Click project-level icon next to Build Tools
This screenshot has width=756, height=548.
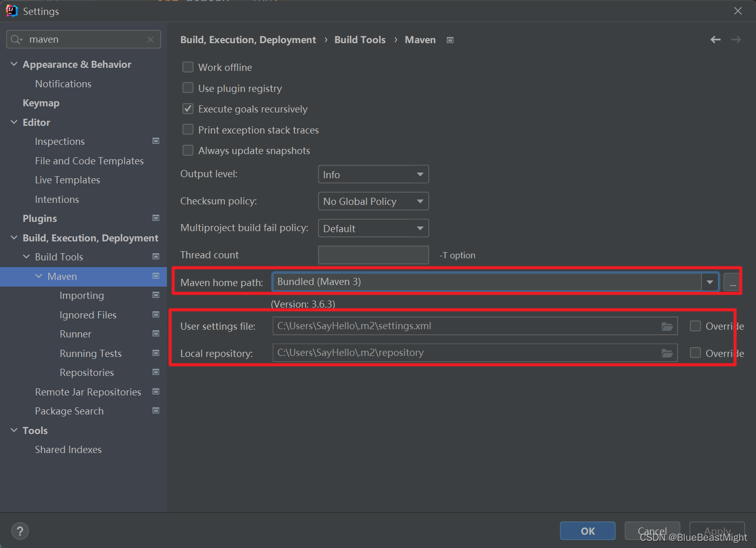pyautogui.click(x=156, y=256)
